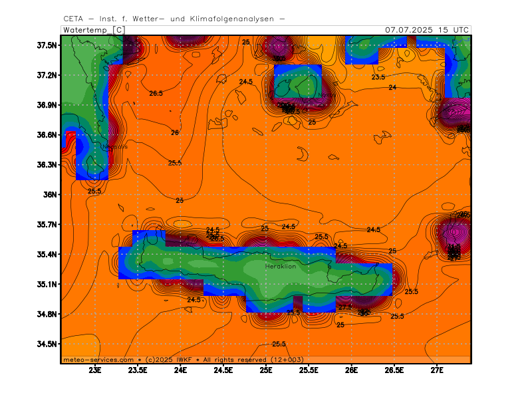Select the 'Heraklion' city label
The width and height of the screenshot is (532, 399).
point(281,267)
